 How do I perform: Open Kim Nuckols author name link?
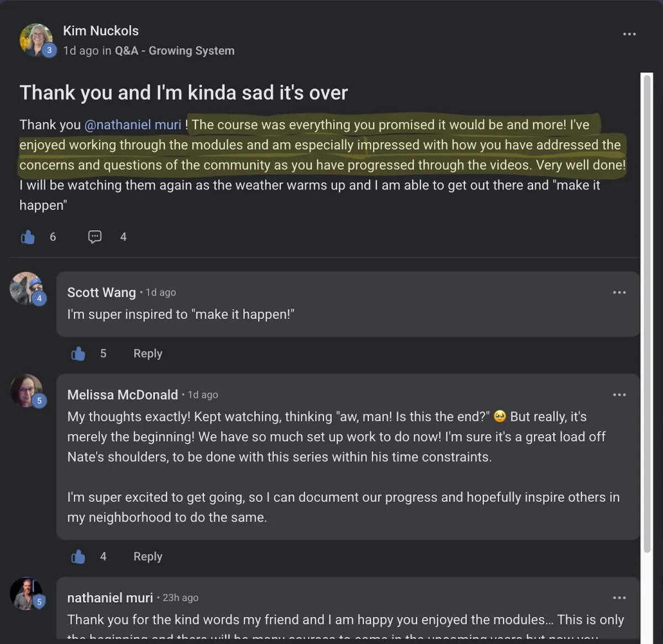coord(101,31)
